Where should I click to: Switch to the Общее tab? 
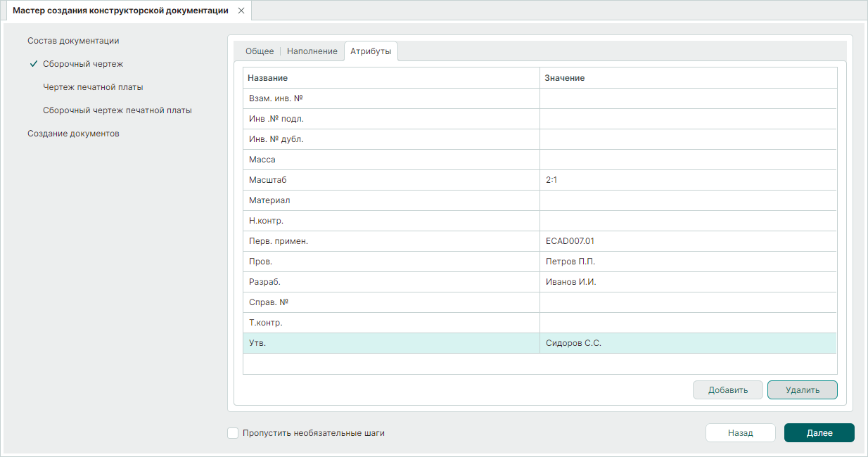pyautogui.click(x=259, y=52)
